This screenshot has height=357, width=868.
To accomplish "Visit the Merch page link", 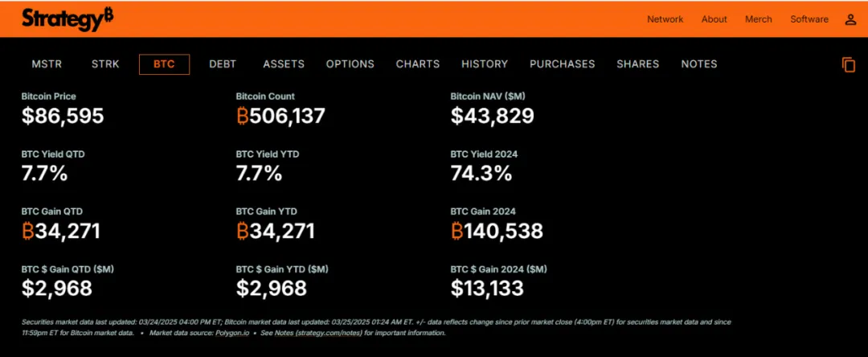I will 759,19.
